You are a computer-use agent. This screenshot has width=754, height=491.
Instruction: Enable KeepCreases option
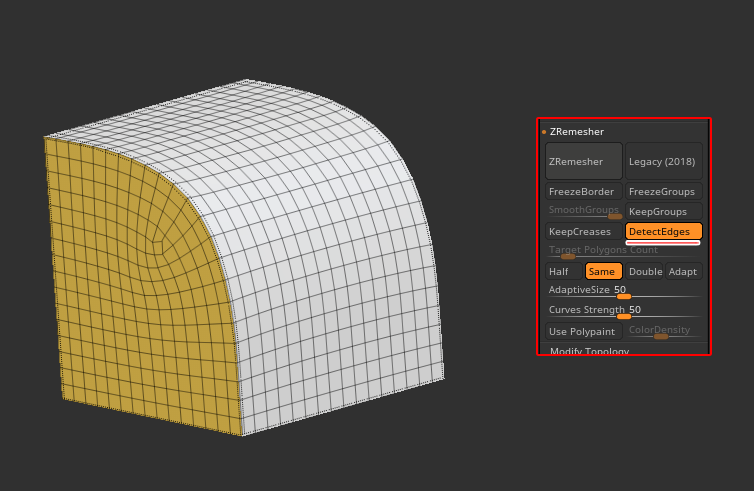(583, 231)
